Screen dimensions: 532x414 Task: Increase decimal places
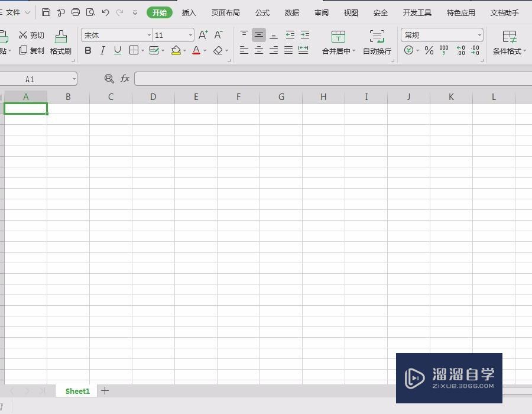coord(460,50)
